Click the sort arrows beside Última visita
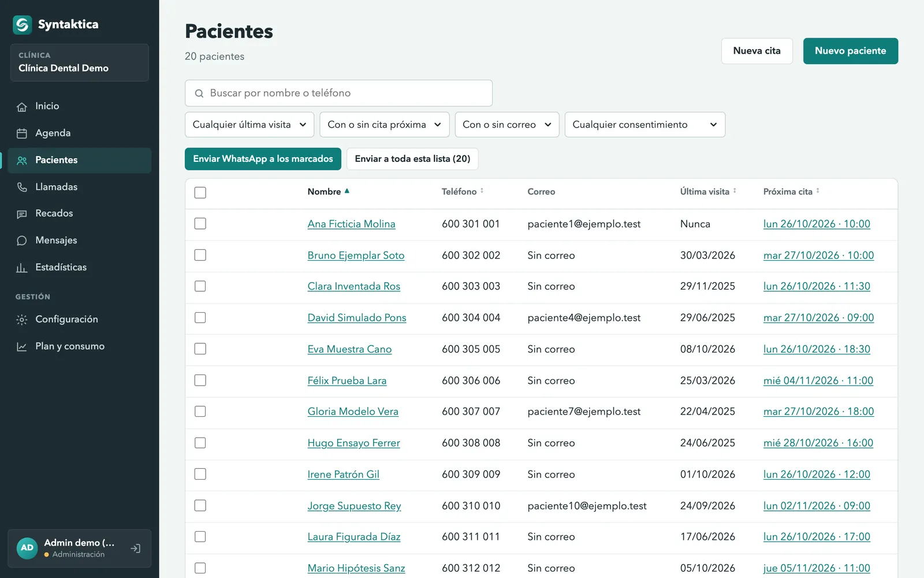Screen dimensions: 924x578 [735, 191]
